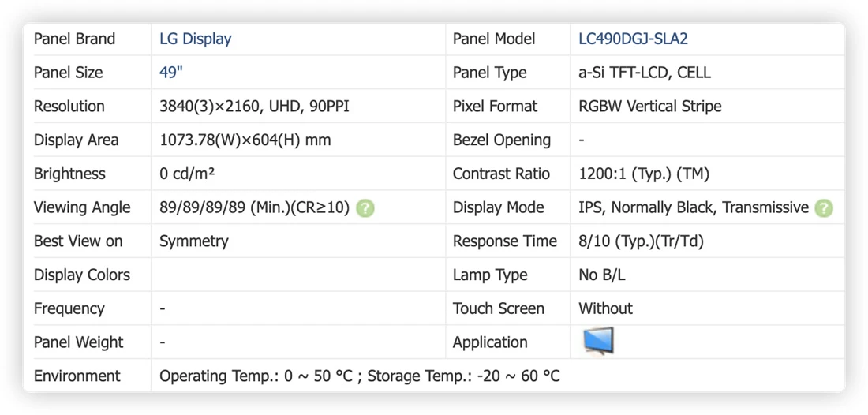Viewport: 868px width, 415px height.
Task: Select the "Panel Model" label
Action: pos(494,39)
